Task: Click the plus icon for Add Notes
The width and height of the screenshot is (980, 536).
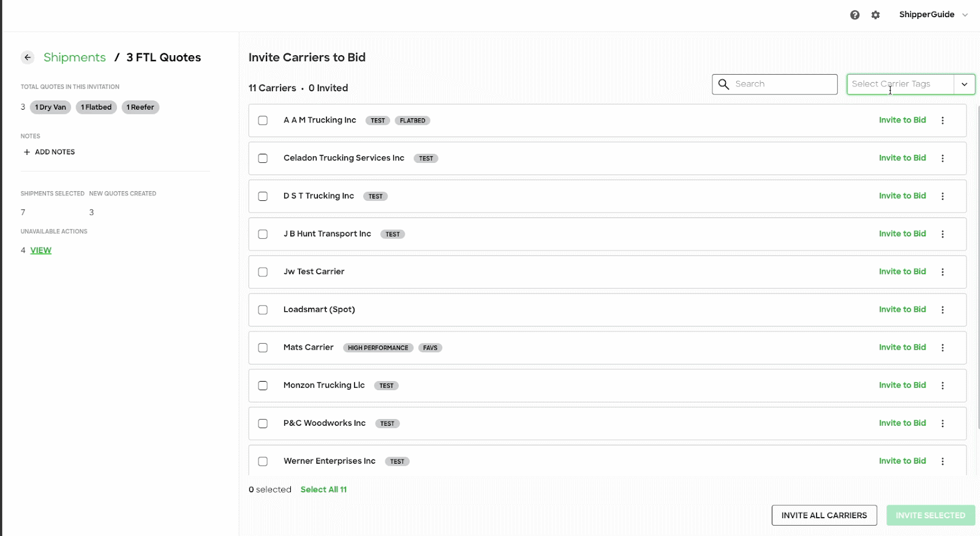Action: [26, 152]
